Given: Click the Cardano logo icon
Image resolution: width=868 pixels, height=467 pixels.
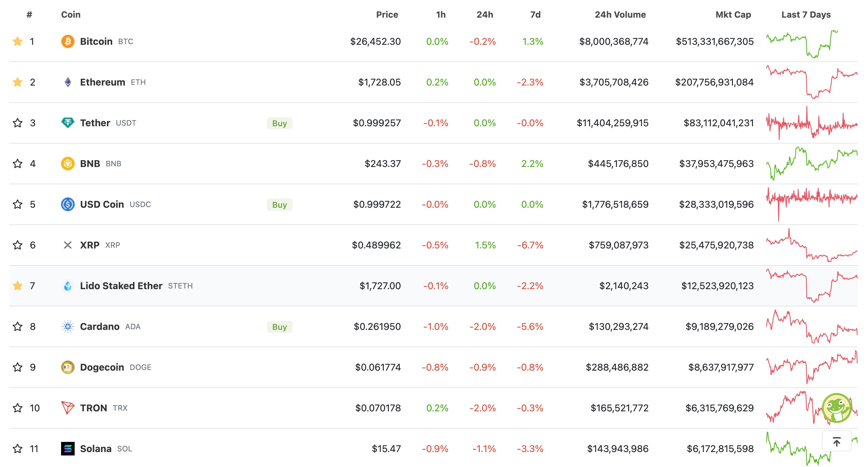Looking at the screenshot, I should 68,326.
